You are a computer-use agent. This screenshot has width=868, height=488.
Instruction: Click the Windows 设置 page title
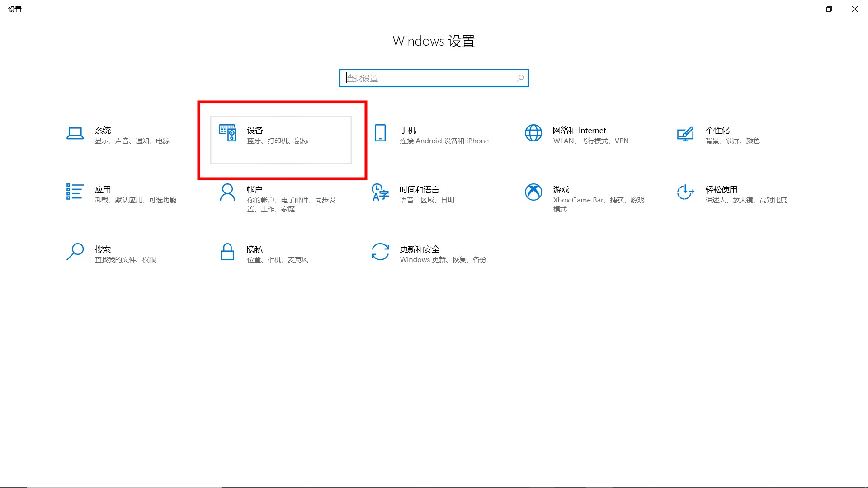[434, 41]
